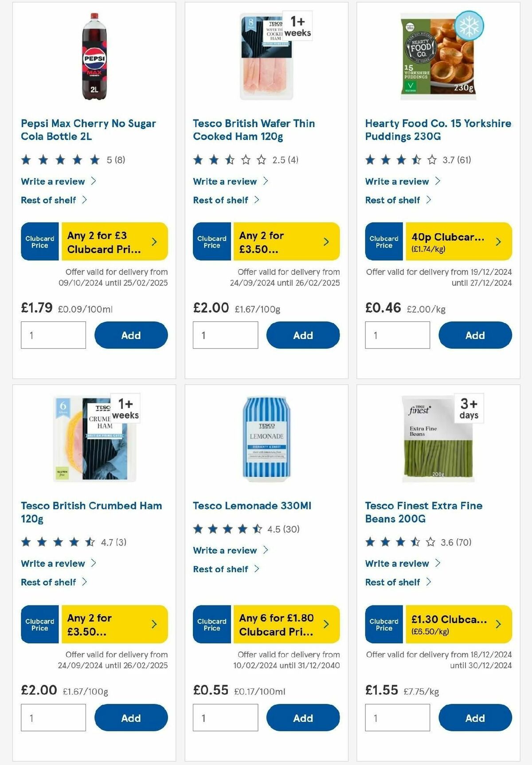The image size is (532, 765).
Task: Open Rest of shelf for Tesco Finest Extra Fine Beans
Action: pyautogui.click(x=392, y=582)
